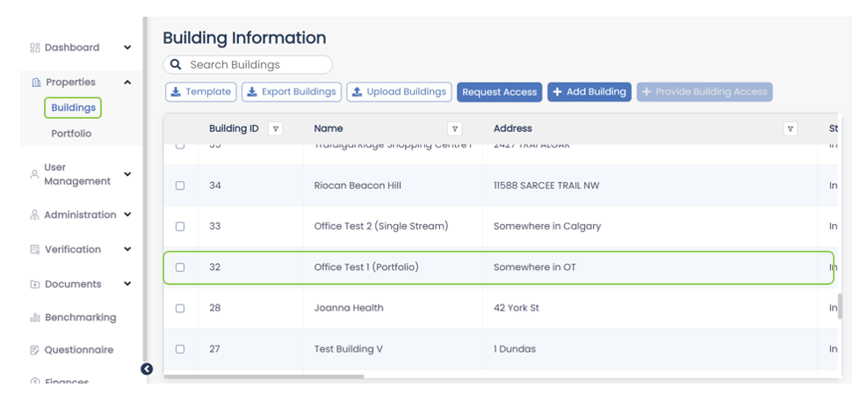Viewport: 868px width, 409px height.
Task: Tick the checkbox for Test Building V
Action: tap(180, 349)
